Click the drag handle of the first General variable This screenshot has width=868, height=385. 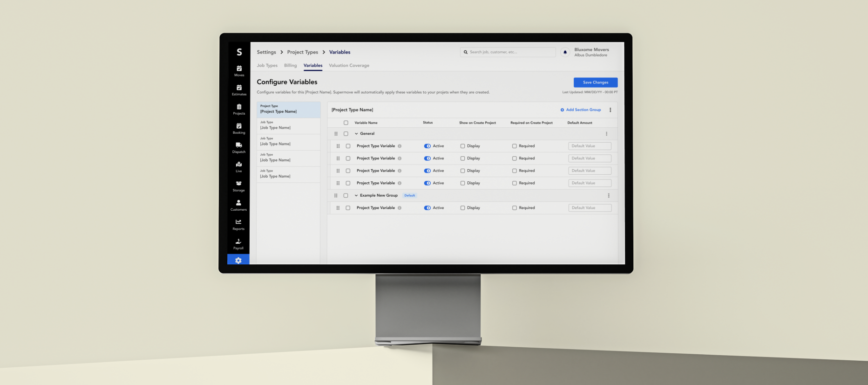[x=338, y=146]
